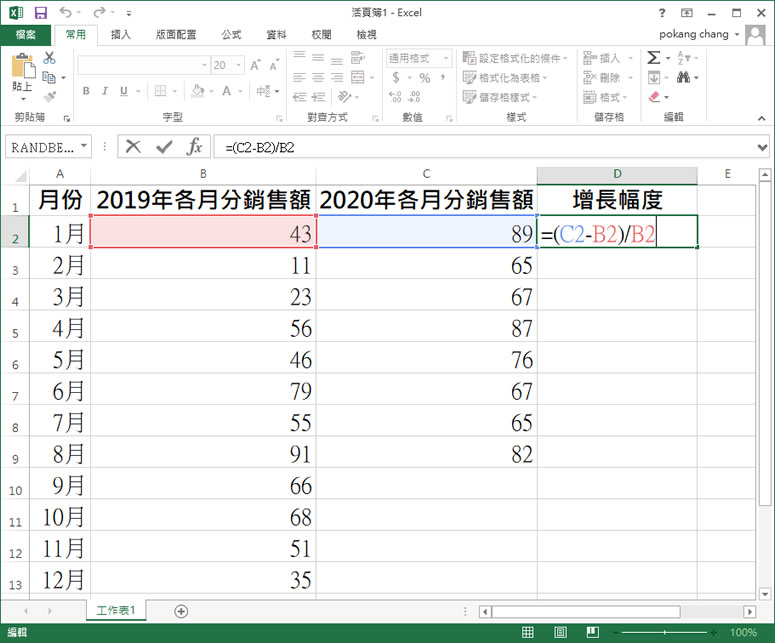Click the Percent Style icon
The width and height of the screenshot is (775, 643).
click(x=425, y=78)
